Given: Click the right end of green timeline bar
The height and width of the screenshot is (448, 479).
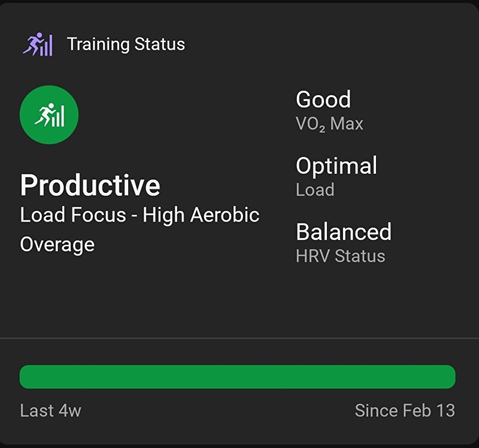Looking at the screenshot, I should (449, 377).
